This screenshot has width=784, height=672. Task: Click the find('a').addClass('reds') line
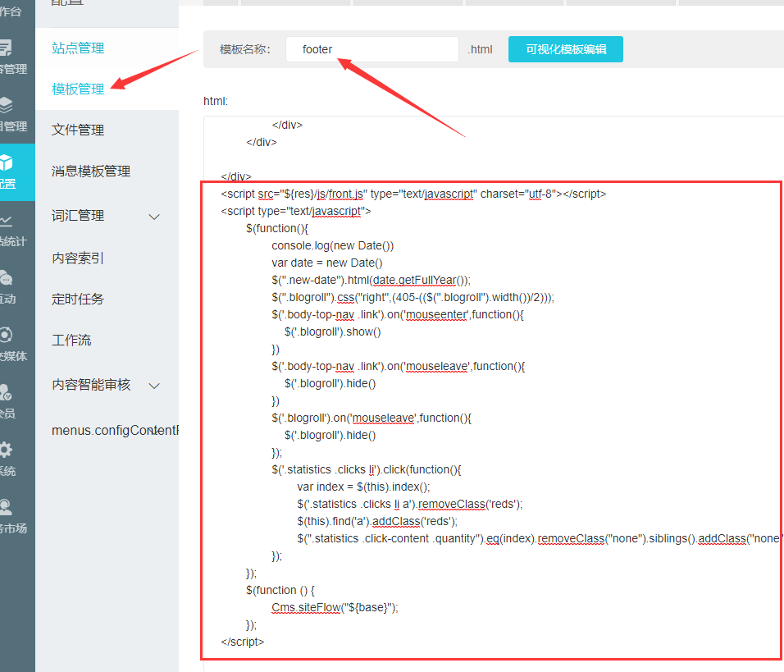(377, 521)
